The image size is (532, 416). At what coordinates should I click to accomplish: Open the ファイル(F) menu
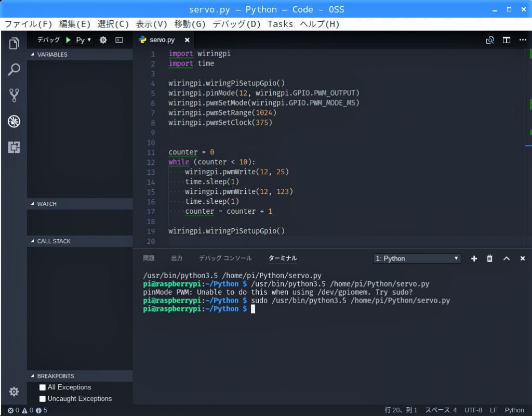[29, 24]
